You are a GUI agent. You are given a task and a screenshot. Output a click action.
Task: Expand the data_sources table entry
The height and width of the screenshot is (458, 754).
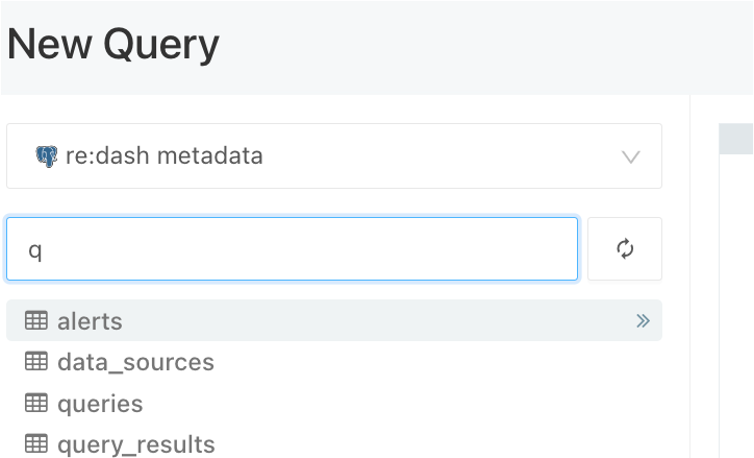[x=136, y=362]
